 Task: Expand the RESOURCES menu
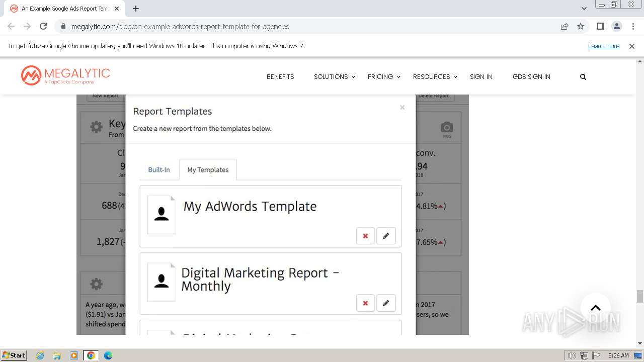(435, 77)
